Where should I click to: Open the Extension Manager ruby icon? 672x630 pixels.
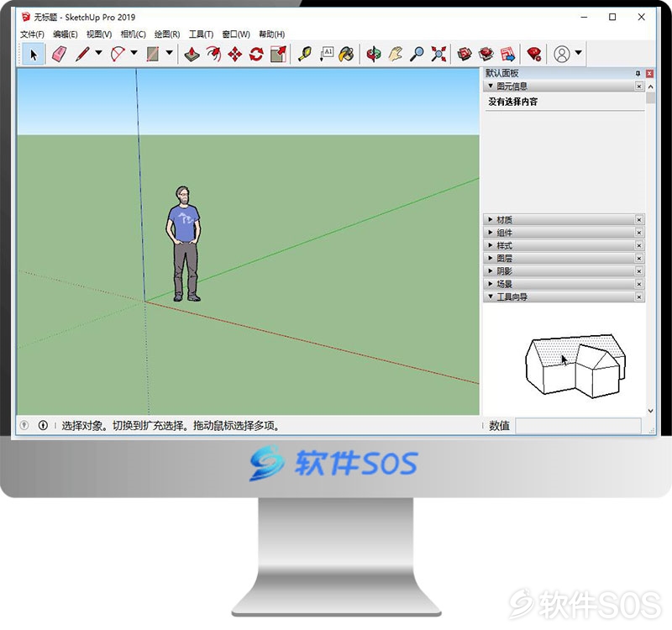tap(534, 55)
